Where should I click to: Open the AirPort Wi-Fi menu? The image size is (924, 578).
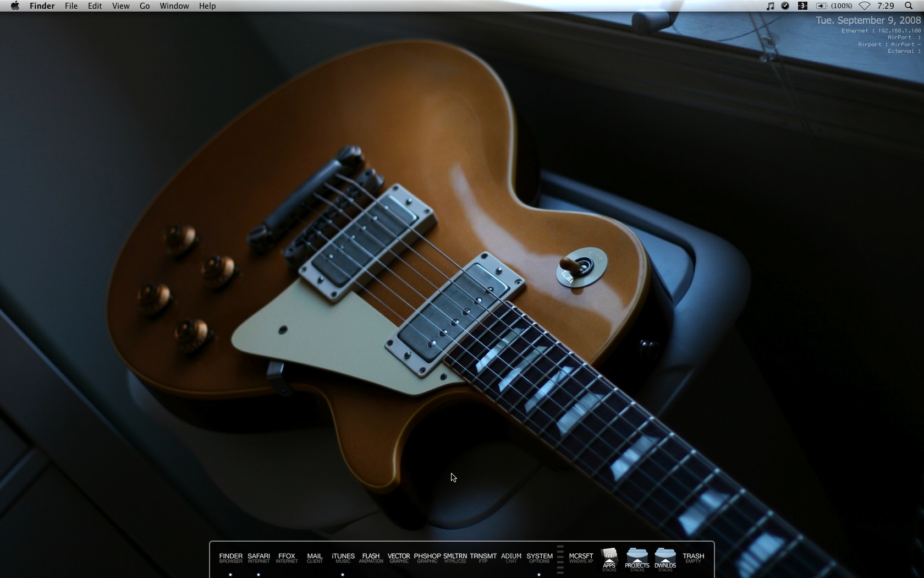[865, 6]
